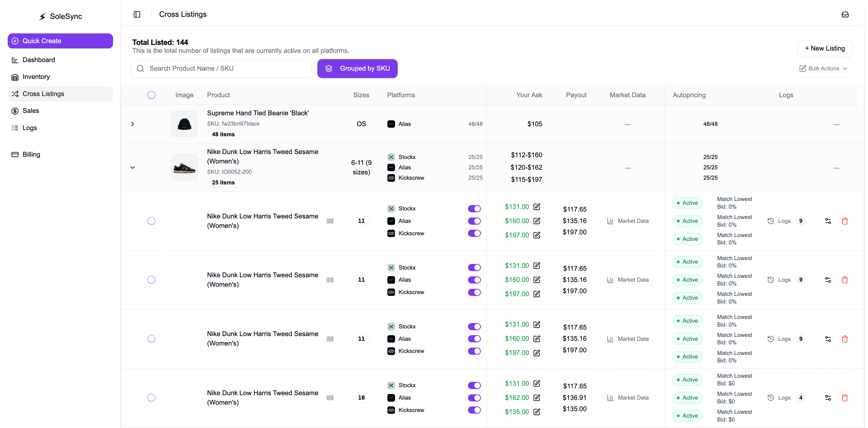The image size is (868, 428).
Task: Click the New Listing button
Action: (825, 48)
